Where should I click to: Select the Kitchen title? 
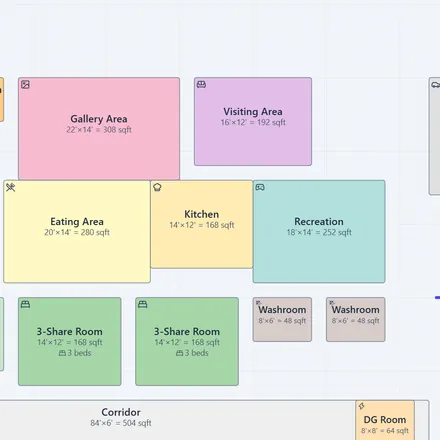coord(202,214)
